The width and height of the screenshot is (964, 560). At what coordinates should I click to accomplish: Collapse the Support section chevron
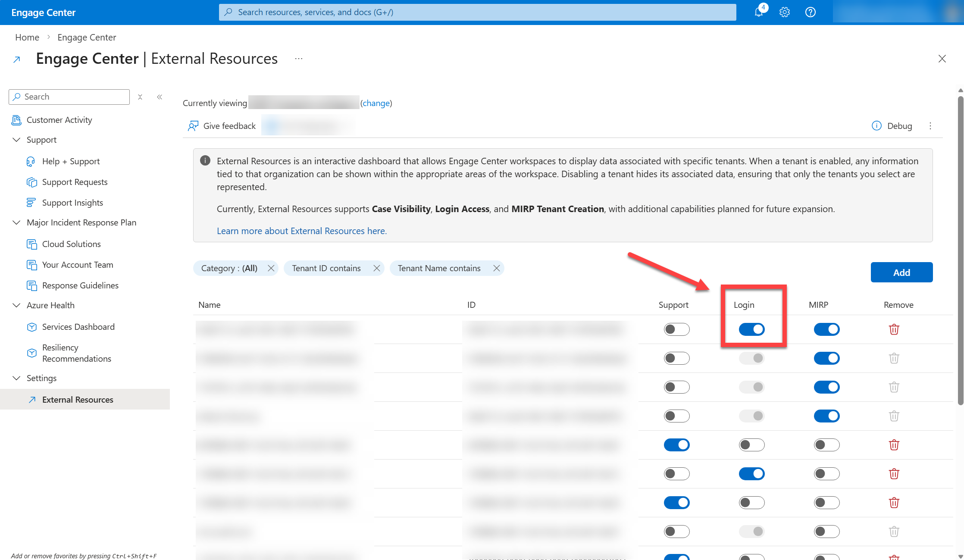[16, 140]
